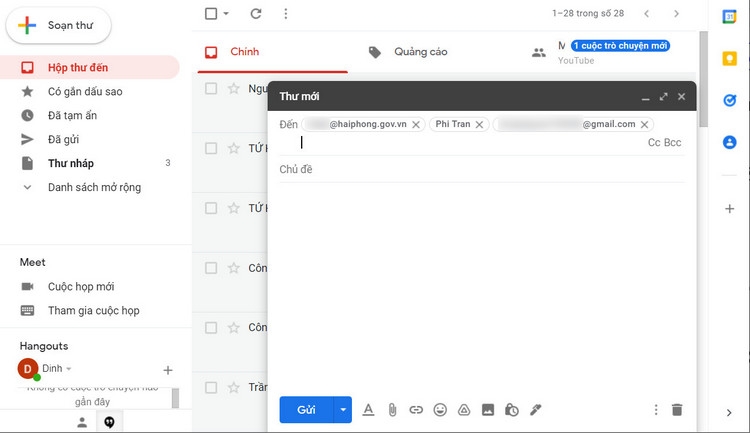Viewport: 750px width, 433px height.
Task: Open select-all dropdown arrow
Action: pos(226,13)
